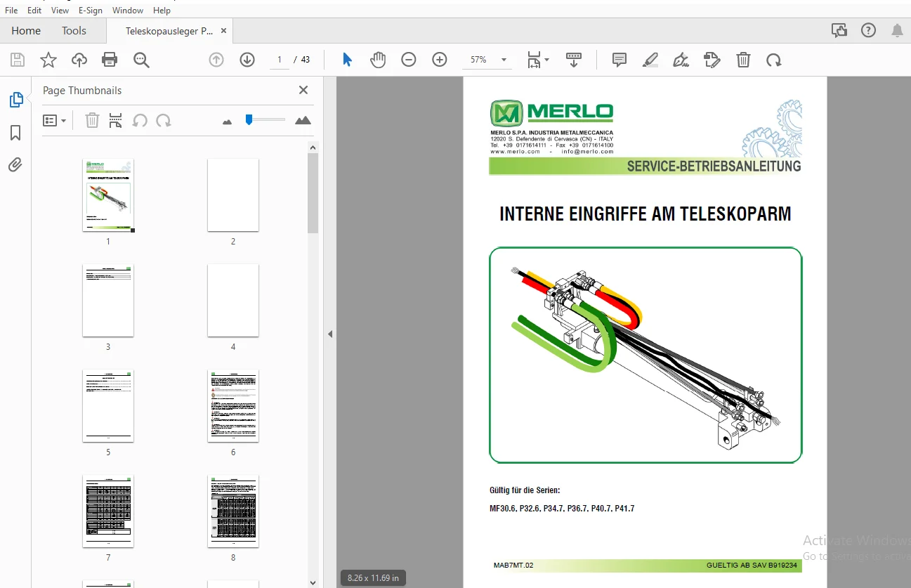Open the fit page options dropdown

(x=539, y=60)
